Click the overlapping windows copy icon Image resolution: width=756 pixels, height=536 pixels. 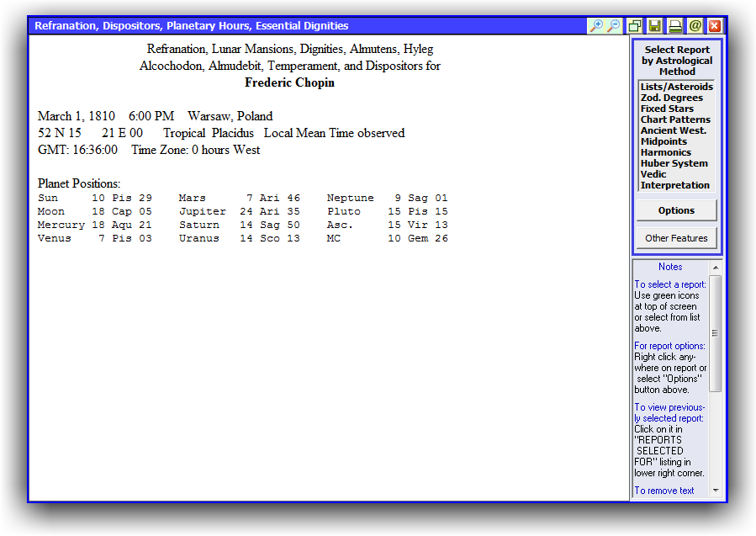coord(635,26)
